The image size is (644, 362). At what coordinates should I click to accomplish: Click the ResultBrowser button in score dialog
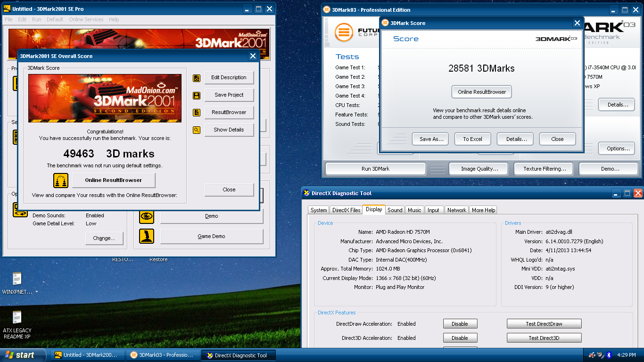(x=229, y=113)
